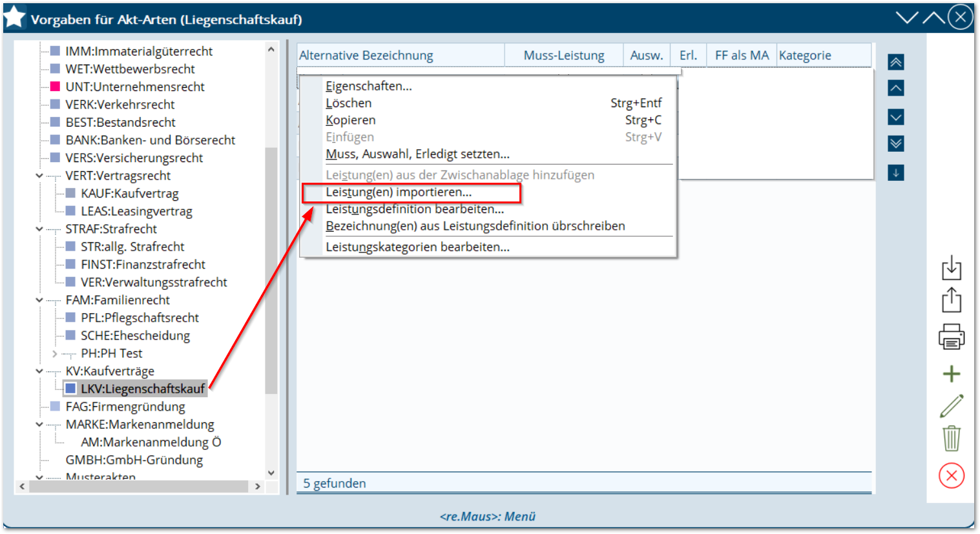
Task: Select STR:allg. Strafrecht in the tree
Action: pos(132,247)
